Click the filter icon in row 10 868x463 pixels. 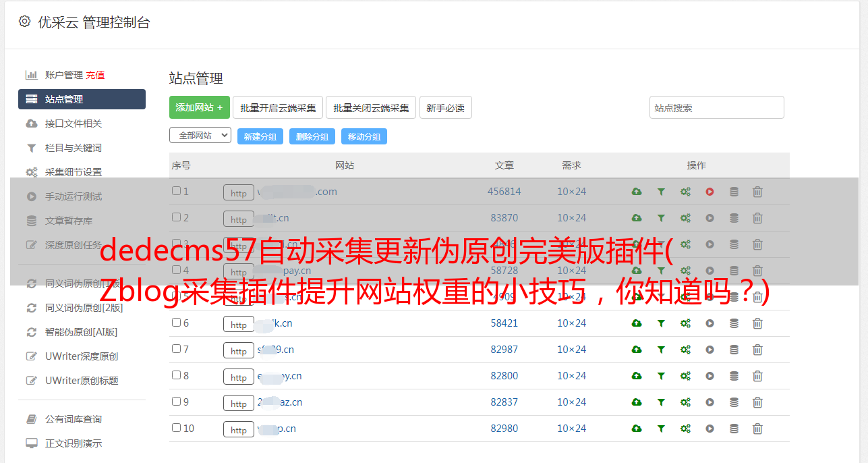coord(661,429)
